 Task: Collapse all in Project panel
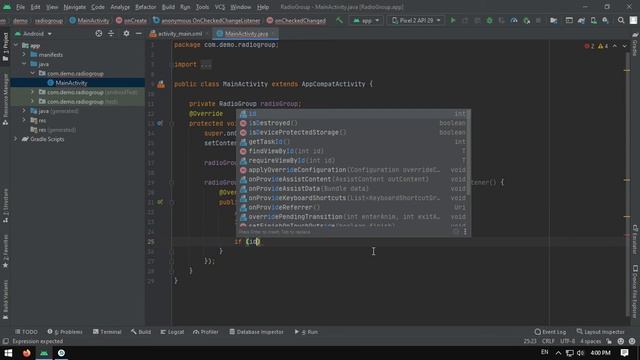coord(111,33)
